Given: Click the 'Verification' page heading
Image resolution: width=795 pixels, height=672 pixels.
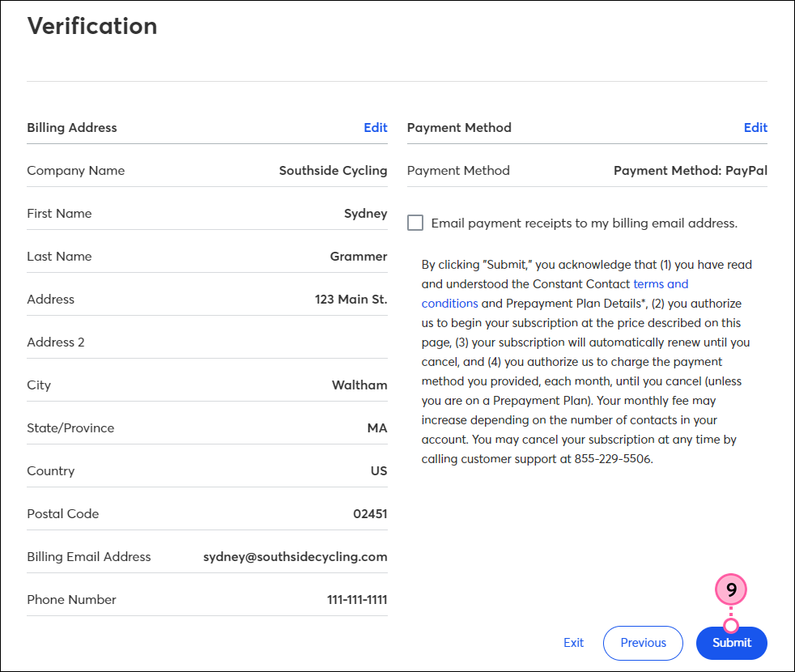Looking at the screenshot, I should pos(92,26).
